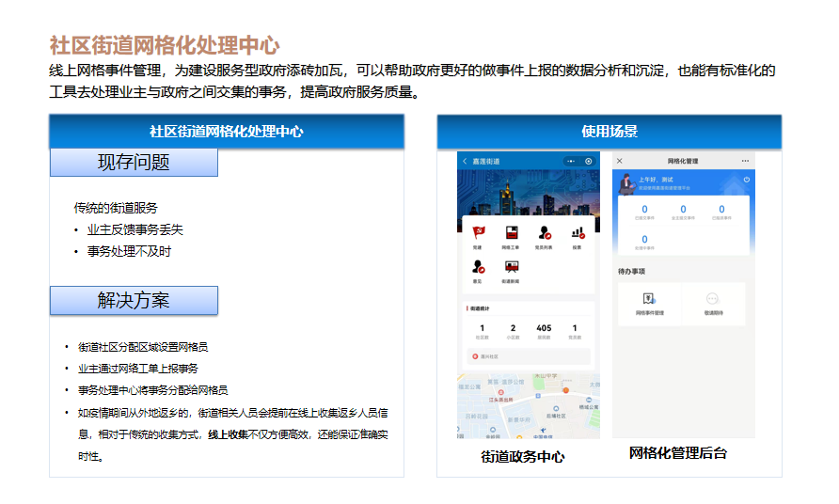Close the 网格化管理 page with the X
The width and height of the screenshot is (839, 504).
(x=620, y=161)
